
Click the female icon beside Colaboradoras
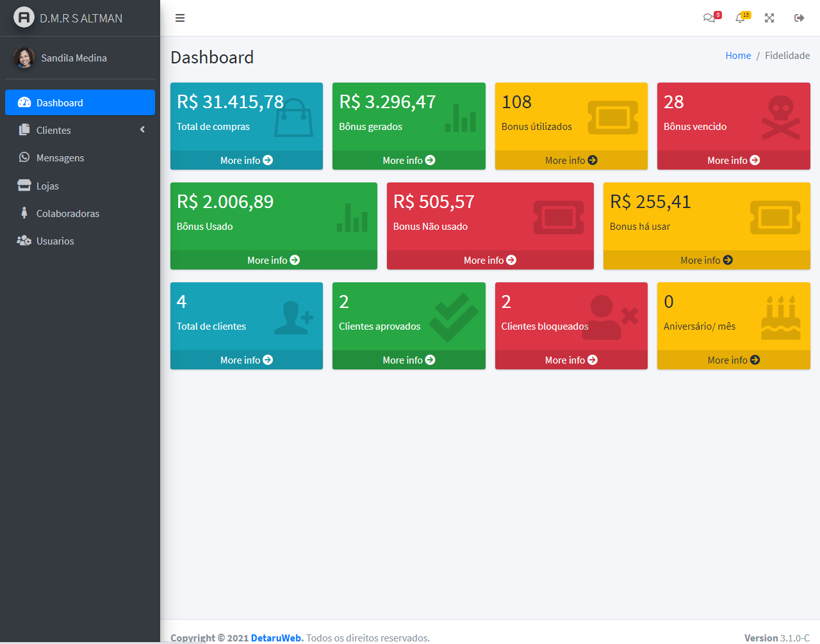pos(24,213)
